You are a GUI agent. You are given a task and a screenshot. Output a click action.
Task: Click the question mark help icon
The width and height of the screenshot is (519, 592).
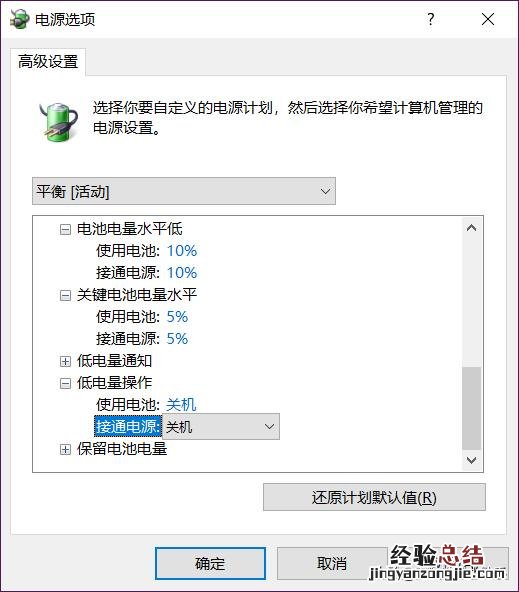[x=431, y=19]
